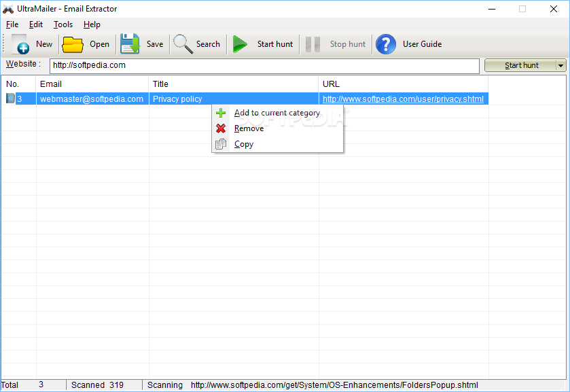
Task: Click the Scanned 319 status entry
Action: coord(104,385)
